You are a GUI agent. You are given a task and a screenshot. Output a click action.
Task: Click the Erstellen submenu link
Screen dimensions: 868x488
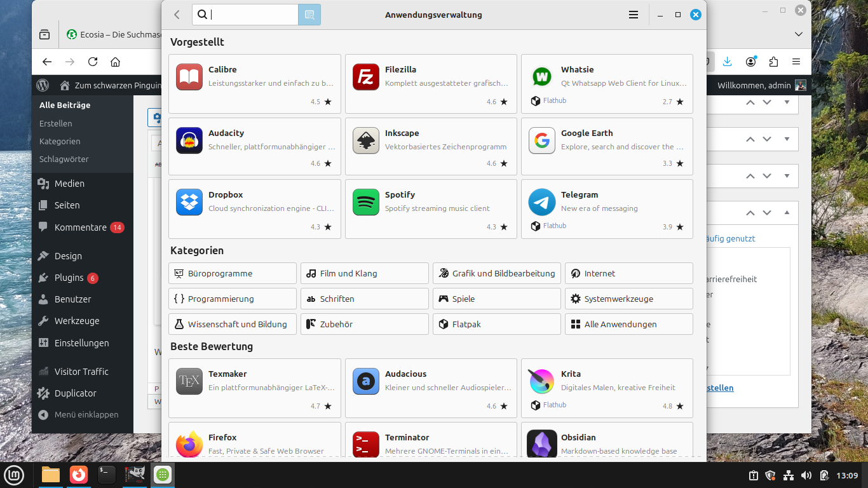(x=56, y=124)
